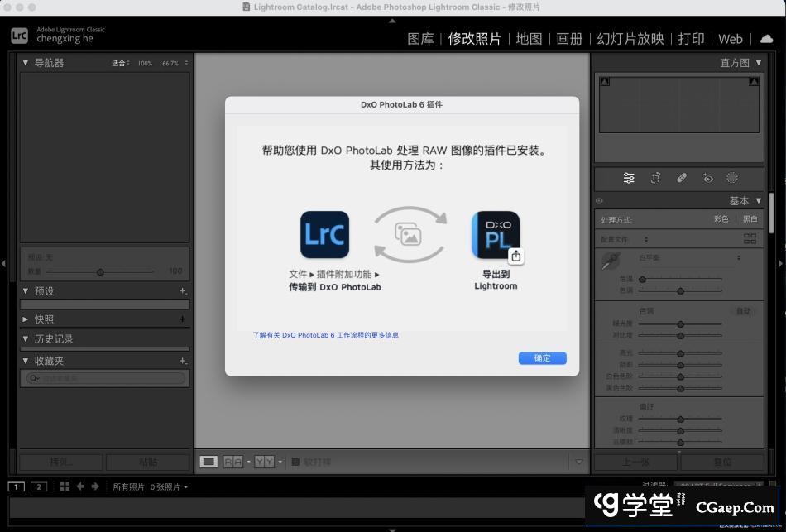The image size is (786, 532).
Task: Switch to the Library (图库) module
Action: click(420, 39)
